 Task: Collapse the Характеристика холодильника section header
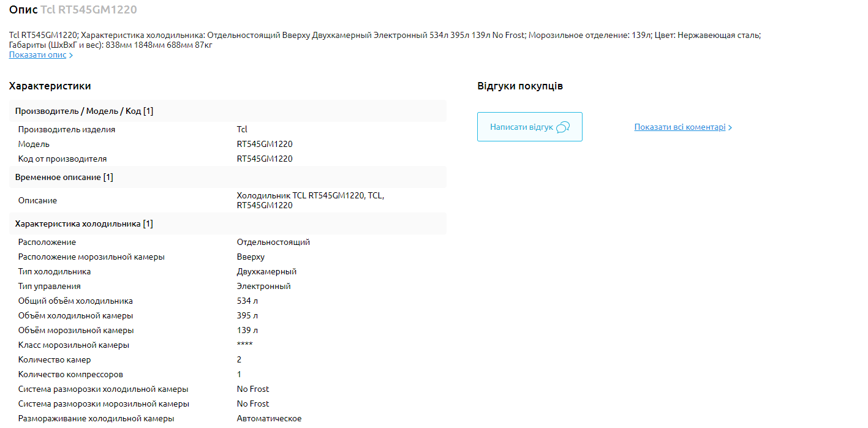[84, 223]
